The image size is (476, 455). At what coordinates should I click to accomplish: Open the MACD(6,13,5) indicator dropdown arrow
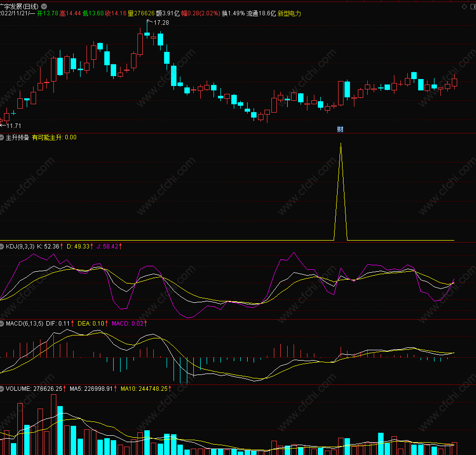(1, 324)
